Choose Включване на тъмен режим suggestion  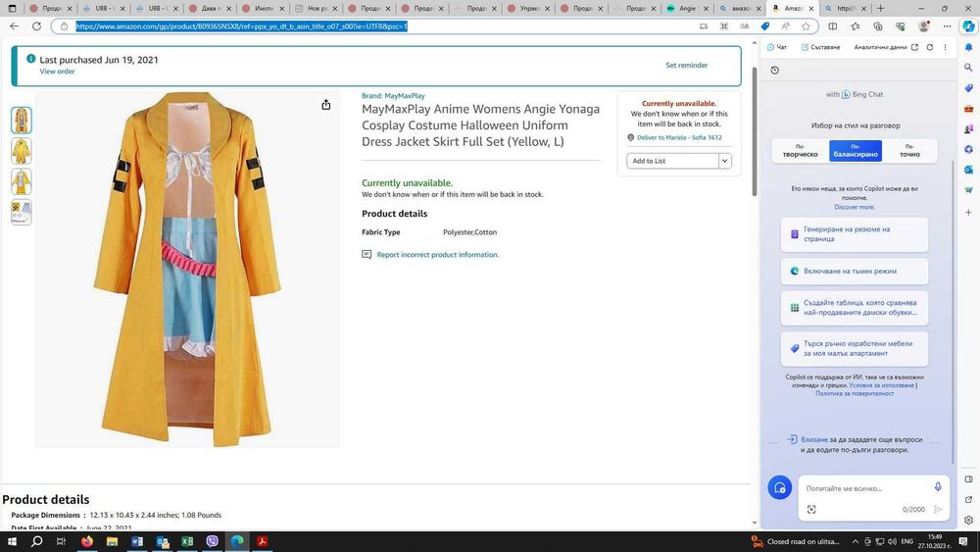(x=855, y=271)
